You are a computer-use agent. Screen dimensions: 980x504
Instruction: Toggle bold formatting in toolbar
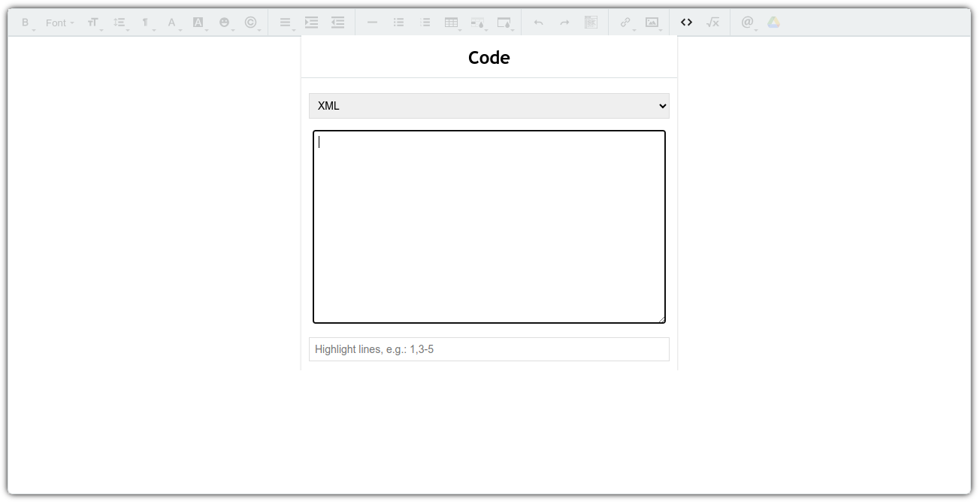(26, 23)
